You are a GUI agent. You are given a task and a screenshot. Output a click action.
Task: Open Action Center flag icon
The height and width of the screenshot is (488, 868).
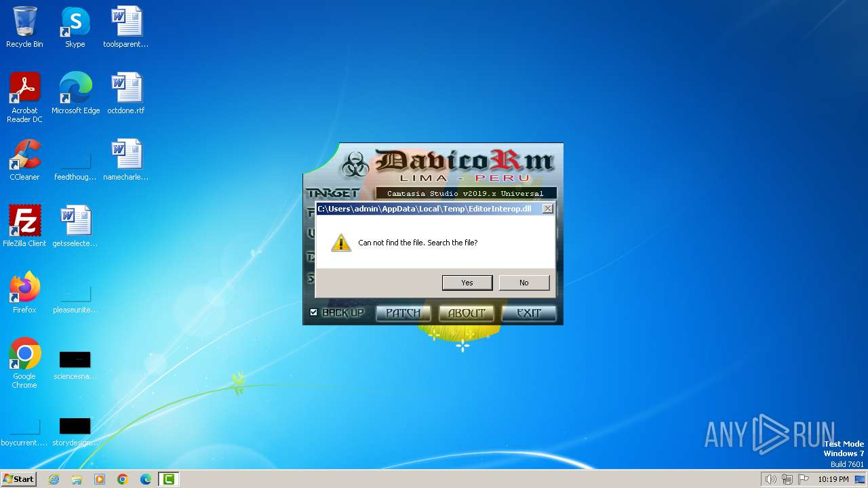[x=804, y=479]
